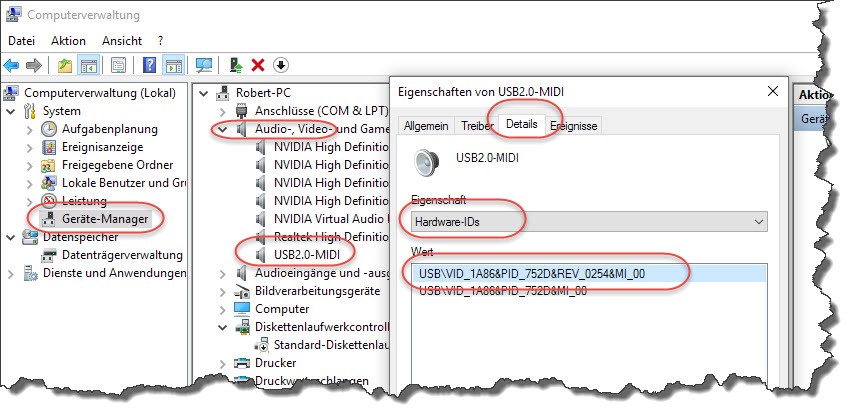Expand Lokale Benutzer und Gruppen node

coord(30,183)
